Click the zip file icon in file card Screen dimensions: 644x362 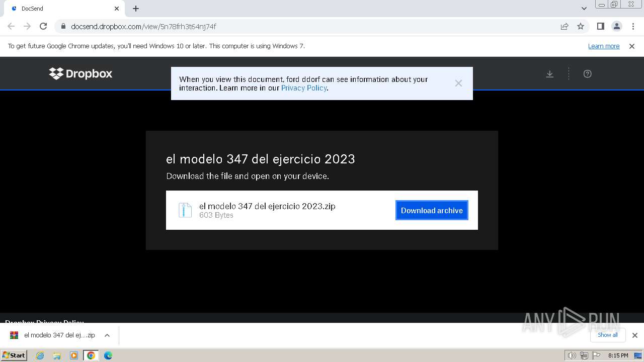click(185, 210)
